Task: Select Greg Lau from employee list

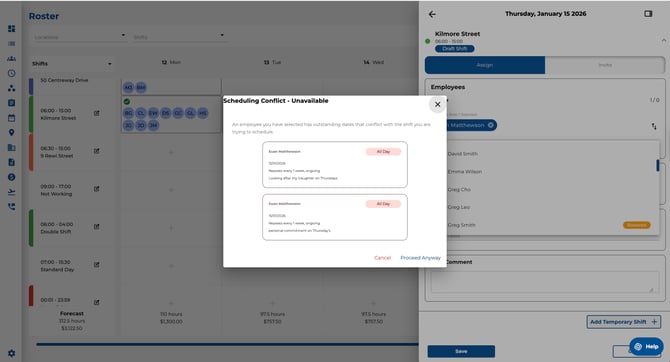Action: [458, 207]
